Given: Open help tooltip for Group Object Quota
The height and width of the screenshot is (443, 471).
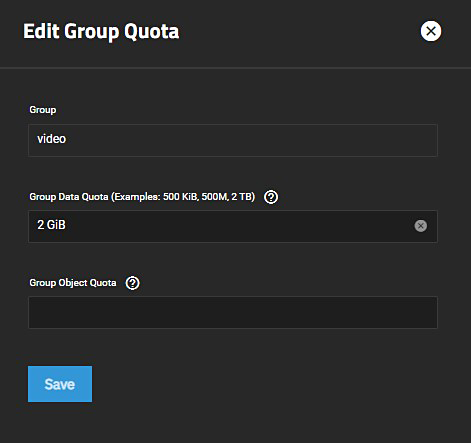Looking at the screenshot, I should coord(132,283).
